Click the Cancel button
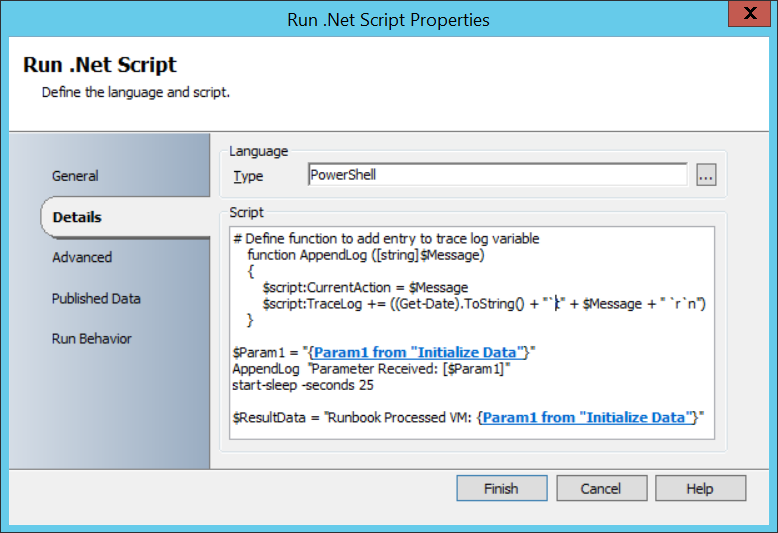The height and width of the screenshot is (533, 778). (x=601, y=488)
